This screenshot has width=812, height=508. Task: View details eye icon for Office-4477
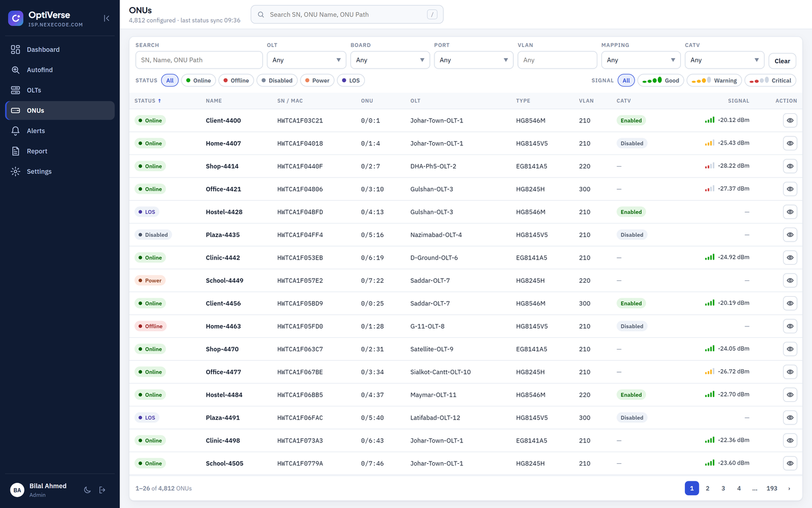click(x=790, y=372)
